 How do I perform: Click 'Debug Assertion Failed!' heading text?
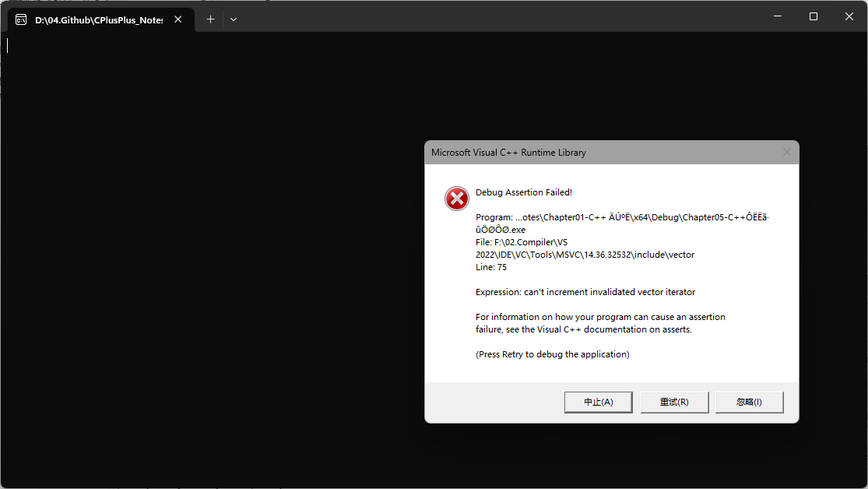[x=524, y=192]
